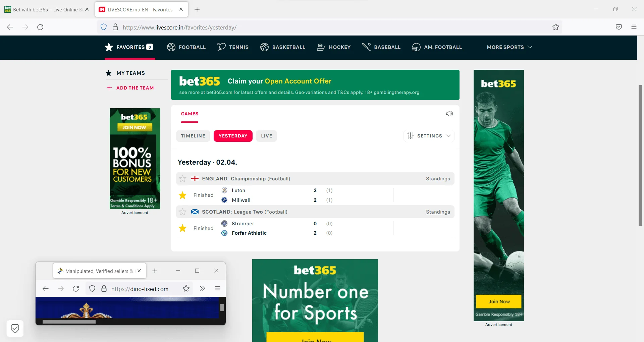The height and width of the screenshot is (342, 644).
Task: Click the Luton club crest icon
Action: click(224, 190)
